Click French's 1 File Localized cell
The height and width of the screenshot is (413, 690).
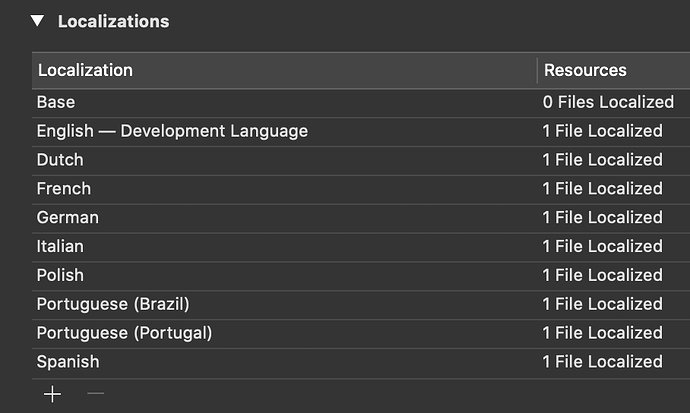602,189
